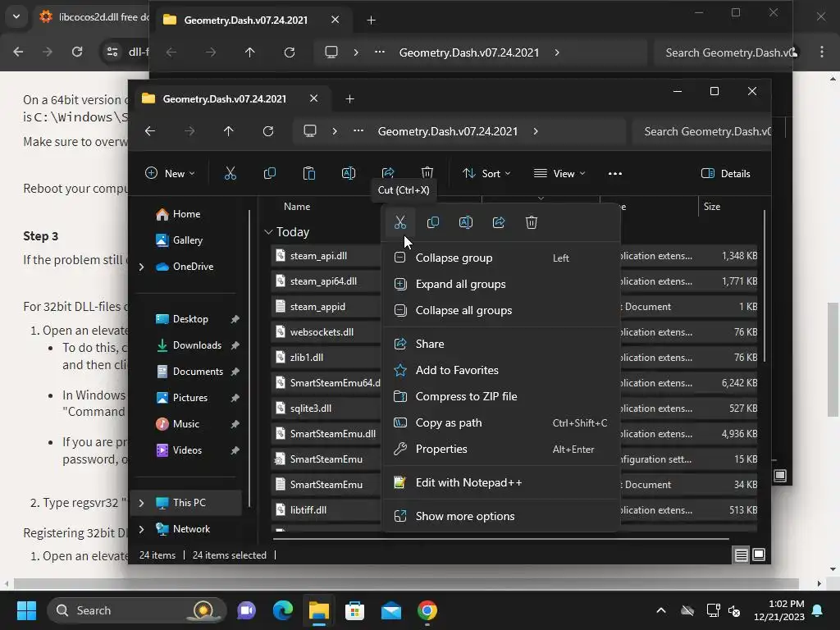
Task: Choose Copy as path
Action: pos(501,422)
